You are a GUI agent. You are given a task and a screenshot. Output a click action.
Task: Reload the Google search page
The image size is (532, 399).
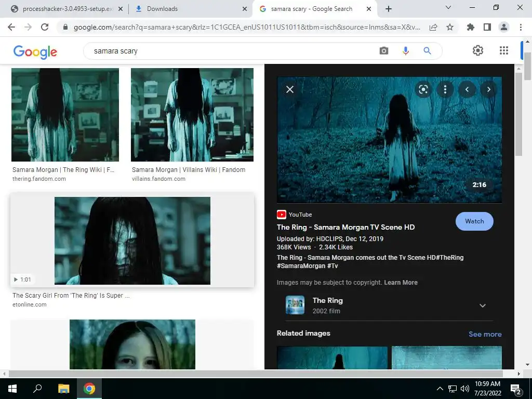(x=45, y=27)
